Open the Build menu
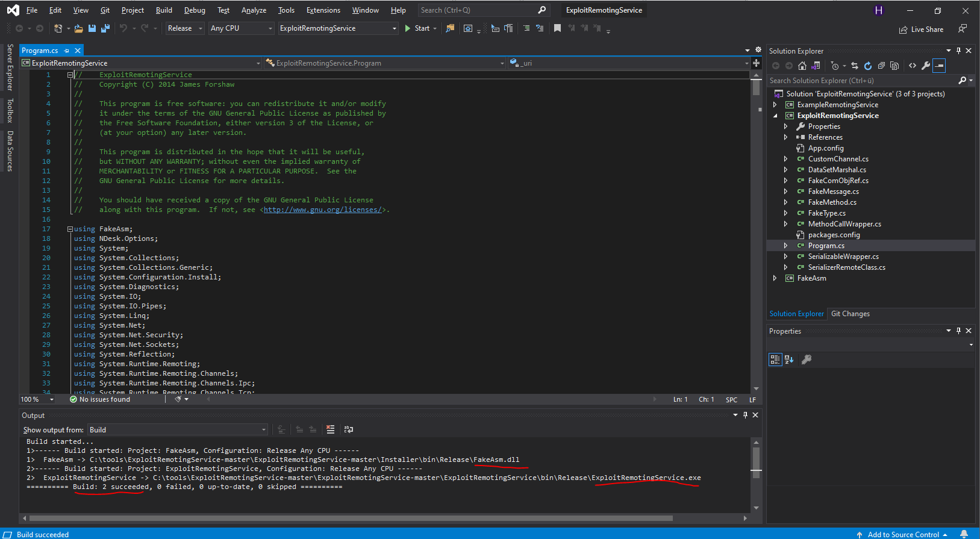The width and height of the screenshot is (980, 539). pyautogui.click(x=164, y=10)
